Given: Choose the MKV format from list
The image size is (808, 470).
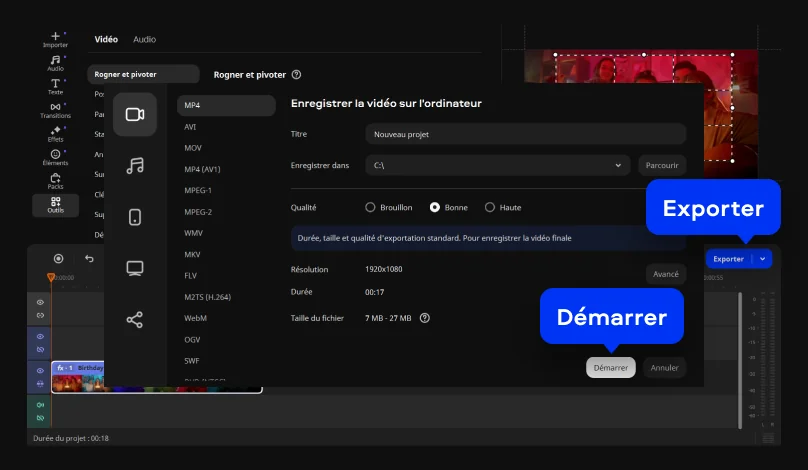Looking at the screenshot, I should click(x=193, y=254).
